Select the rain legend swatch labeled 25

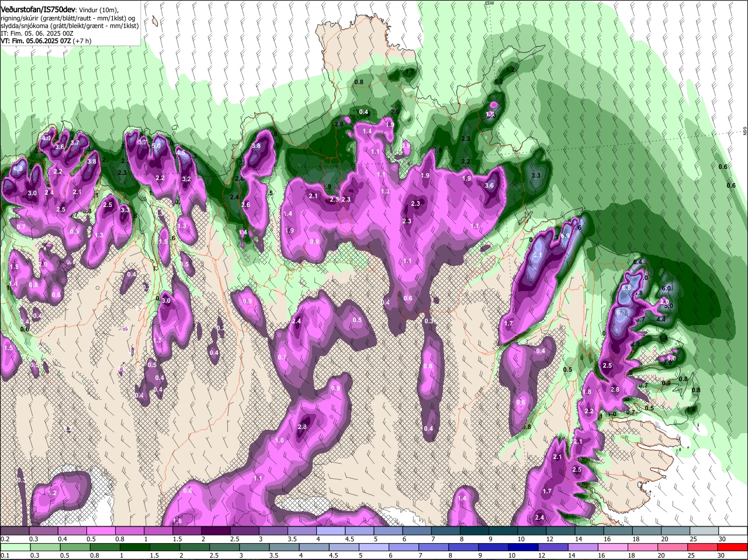(x=702, y=547)
